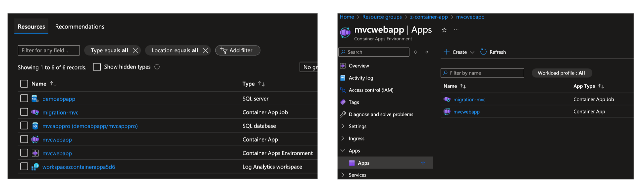Check the Container App mvcwebapp row checkbox
Image resolution: width=644 pixels, height=194 pixels.
point(24,139)
